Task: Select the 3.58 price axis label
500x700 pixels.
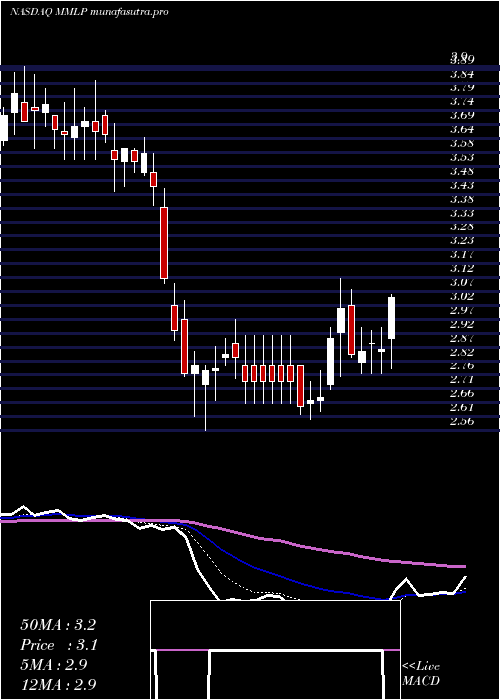Action: (x=462, y=143)
